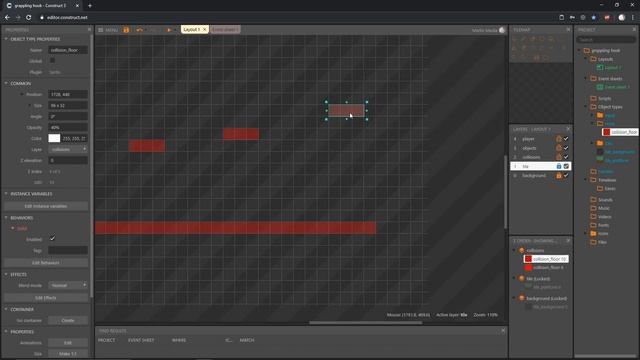Screen dimensions: 640x360
Task: Close the Project panel
Action: tap(634, 29)
